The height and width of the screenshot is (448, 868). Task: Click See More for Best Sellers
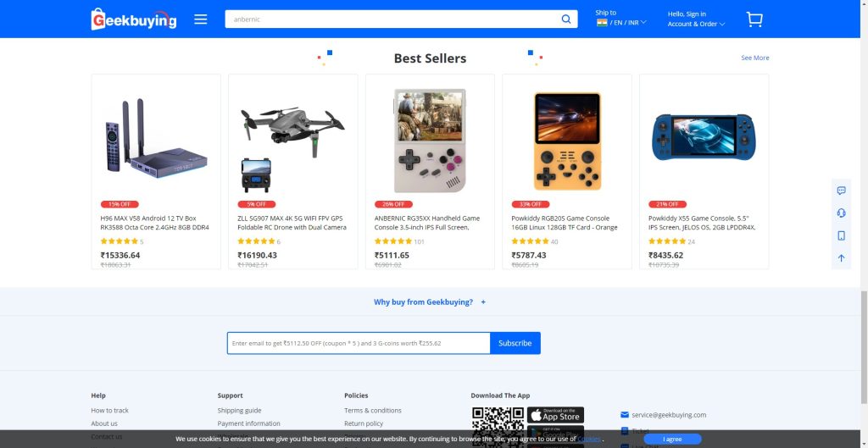tap(755, 58)
